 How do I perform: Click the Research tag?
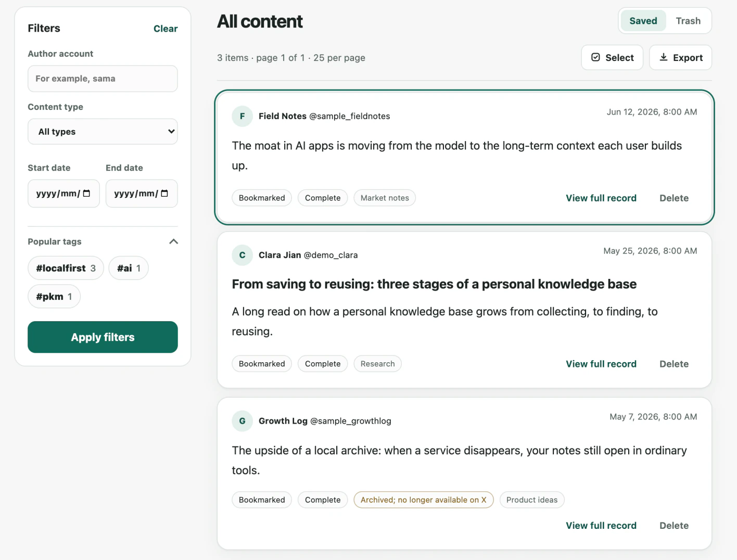(377, 364)
